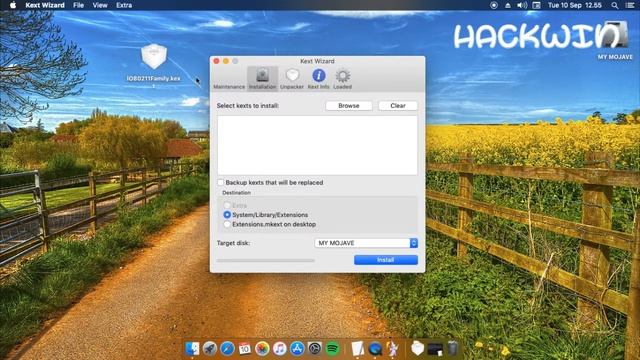The height and width of the screenshot is (360, 640).
Task: Open Photos from the Dock
Action: pos(262,349)
